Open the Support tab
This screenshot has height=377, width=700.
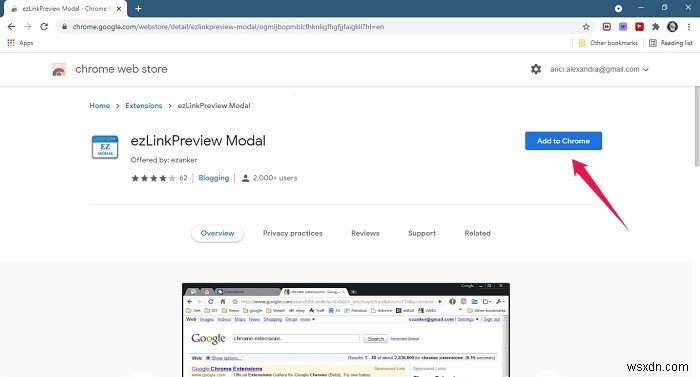coord(422,233)
